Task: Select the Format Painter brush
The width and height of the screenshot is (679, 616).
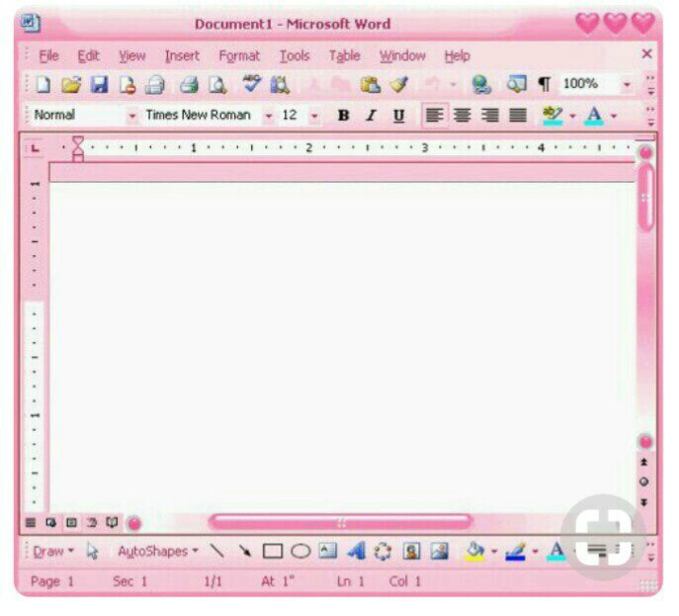Action: (399, 84)
